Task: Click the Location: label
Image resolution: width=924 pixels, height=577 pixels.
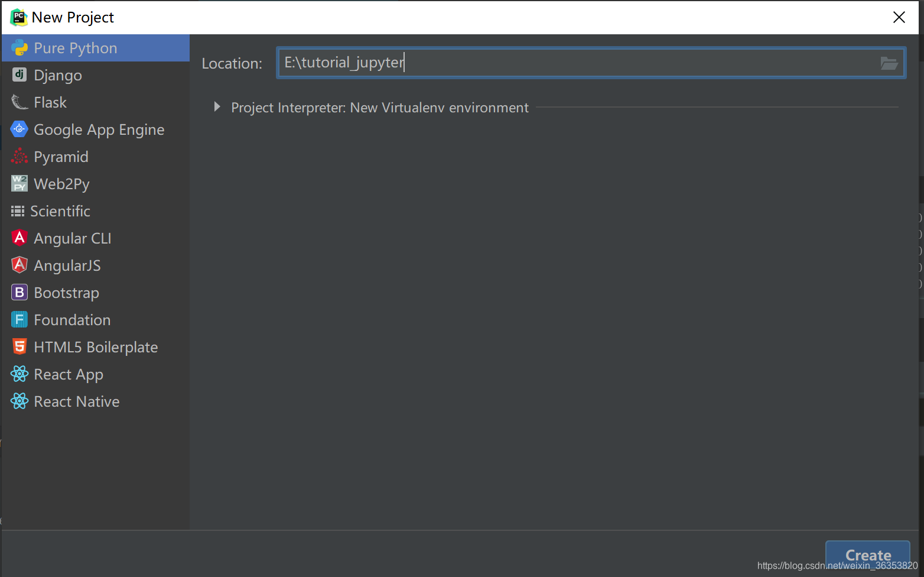Action: [x=232, y=63]
